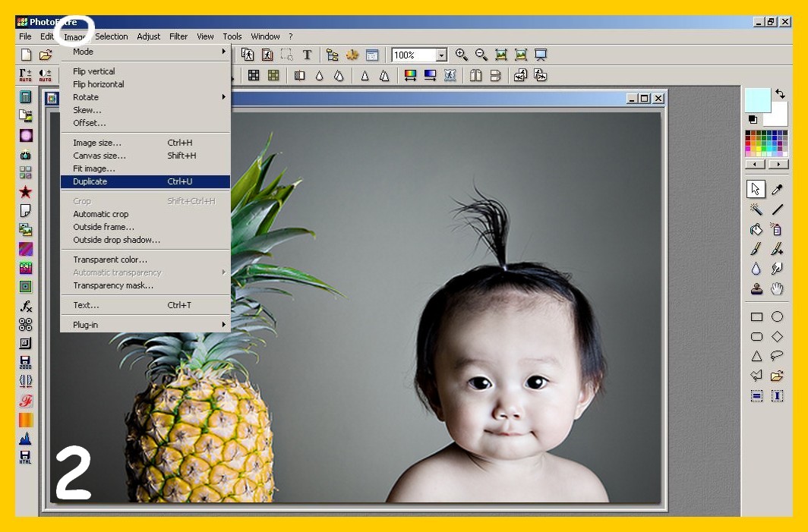Click the Text tool T icon
This screenshot has height=532, width=808.
pyautogui.click(x=307, y=55)
